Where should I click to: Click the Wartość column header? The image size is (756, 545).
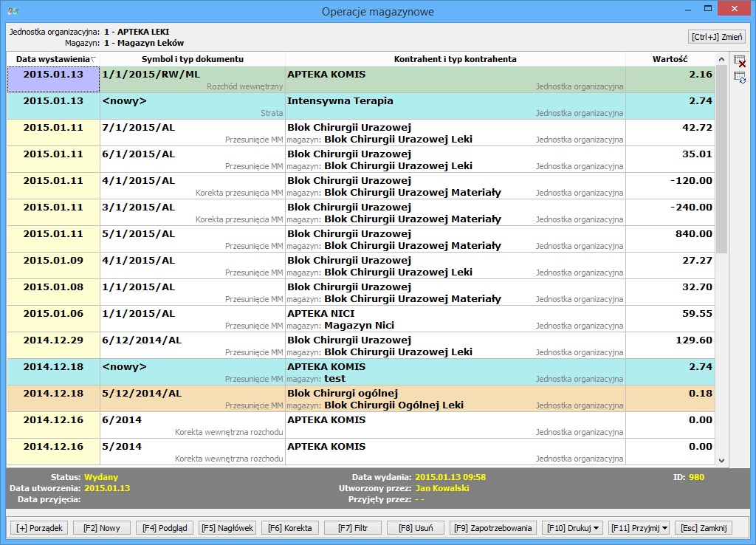(x=670, y=59)
